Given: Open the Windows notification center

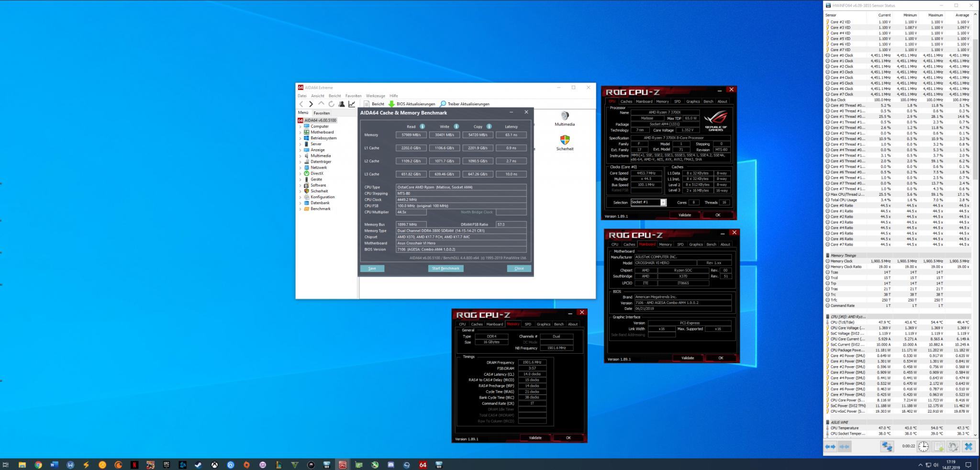Looking at the screenshot, I should coord(968,464).
